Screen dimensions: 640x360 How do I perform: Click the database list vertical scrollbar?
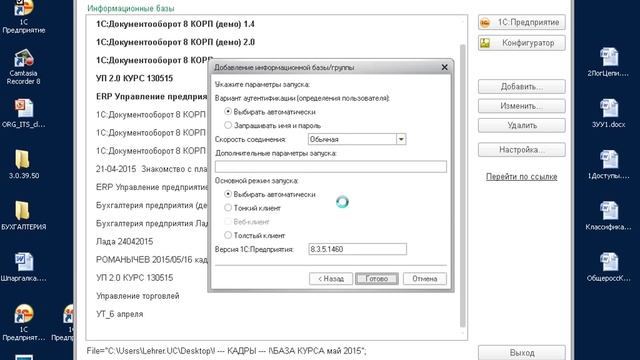pyautogui.click(x=462, y=186)
